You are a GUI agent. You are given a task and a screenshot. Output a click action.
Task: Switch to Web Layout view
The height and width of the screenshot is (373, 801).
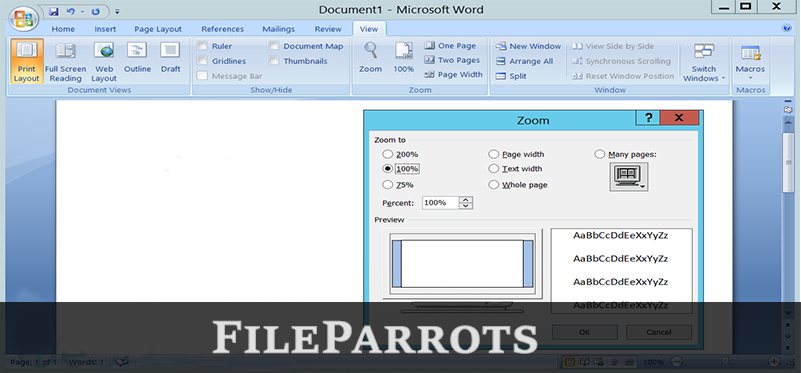(x=104, y=61)
